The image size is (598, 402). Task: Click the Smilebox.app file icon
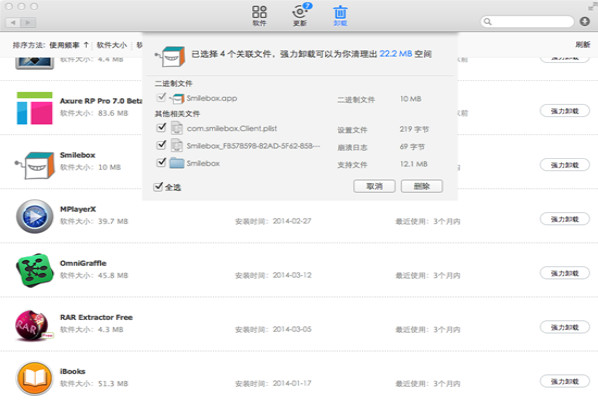coord(177,98)
